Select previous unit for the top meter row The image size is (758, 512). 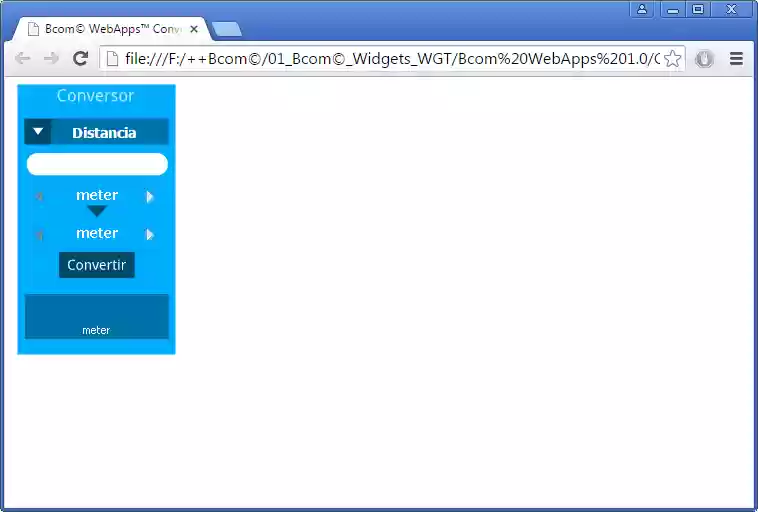tap(40, 196)
